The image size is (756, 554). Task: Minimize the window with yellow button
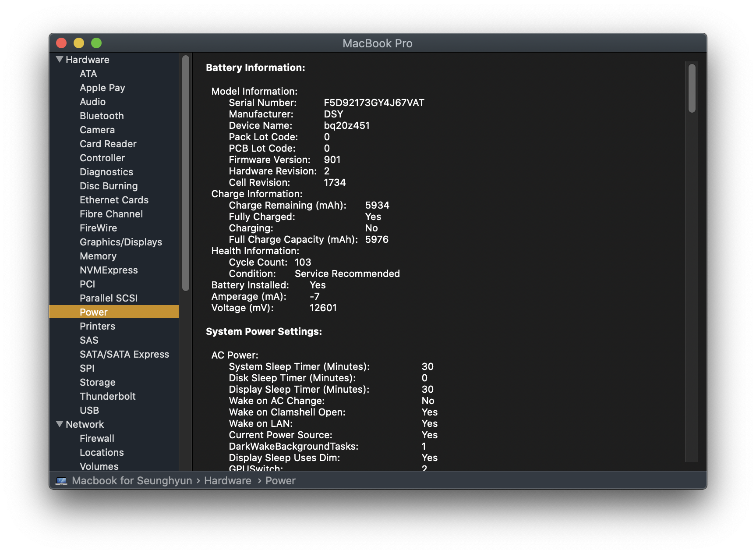tap(79, 43)
